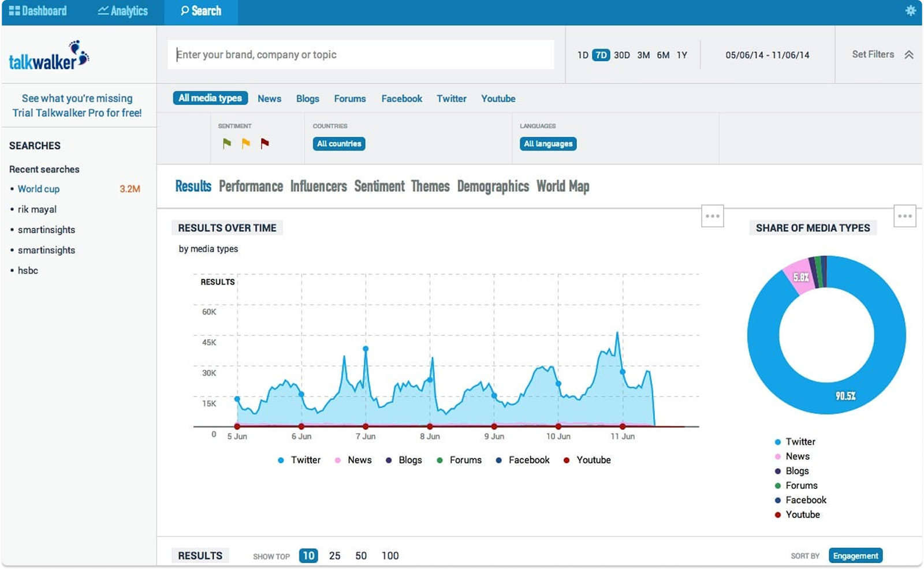Show top 100 results
This screenshot has height=569, width=924.
[390, 556]
